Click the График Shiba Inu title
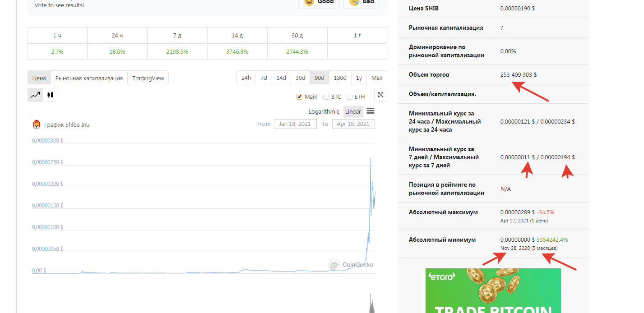The image size is (644, 313). tap(67, 124)
